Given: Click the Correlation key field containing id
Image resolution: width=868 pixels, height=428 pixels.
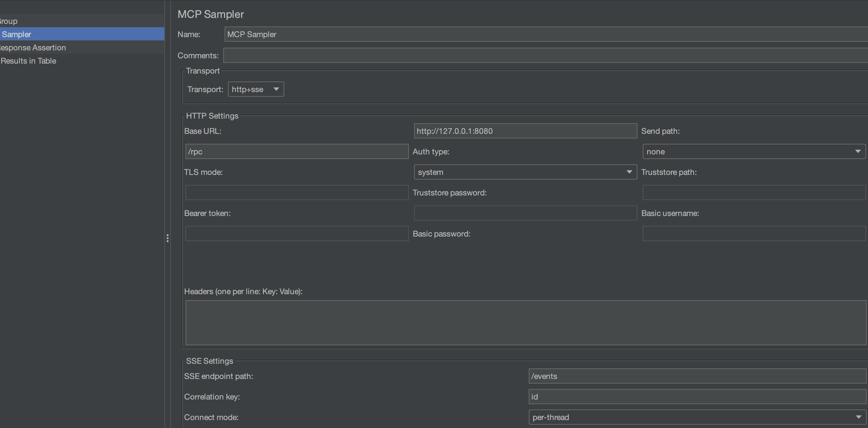Looking at the screenshot, I should [697, 397].
